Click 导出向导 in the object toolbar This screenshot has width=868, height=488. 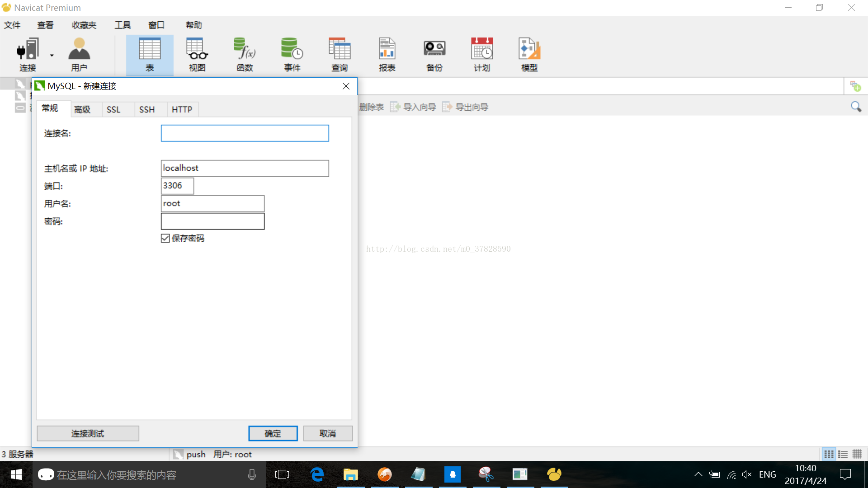tap(466, 107)
